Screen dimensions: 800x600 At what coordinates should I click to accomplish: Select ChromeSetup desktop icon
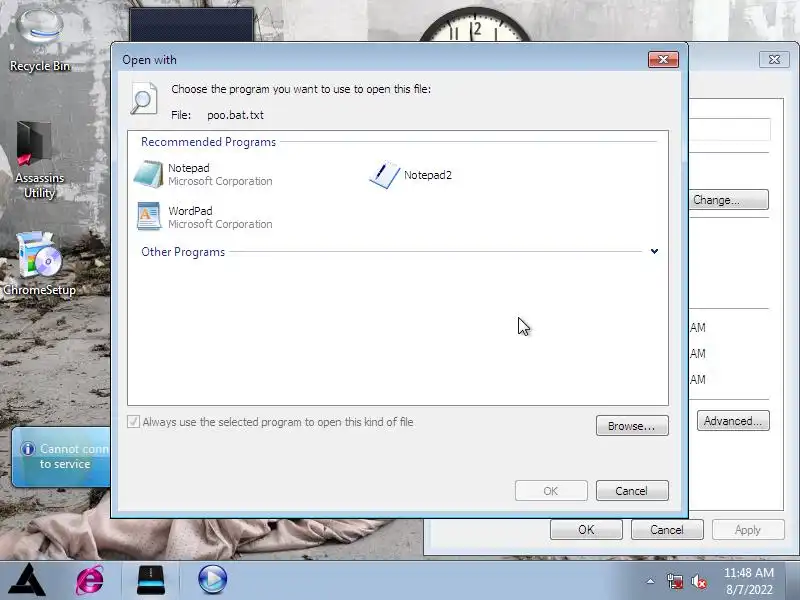39,264
